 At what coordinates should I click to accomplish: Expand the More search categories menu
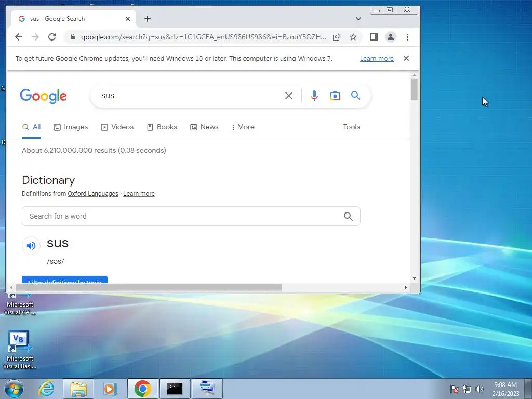point(243,127)
